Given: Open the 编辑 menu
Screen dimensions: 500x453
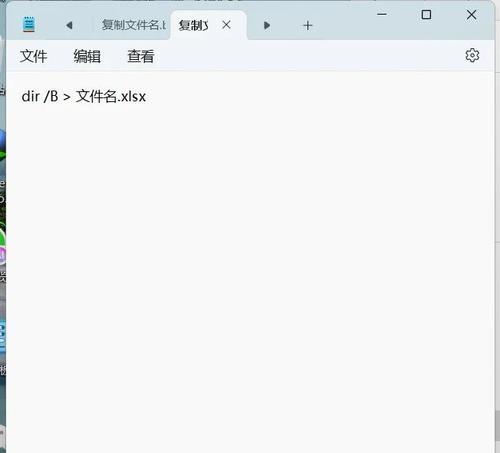Looking at the screenshot, I should click(x=87, y=56).
